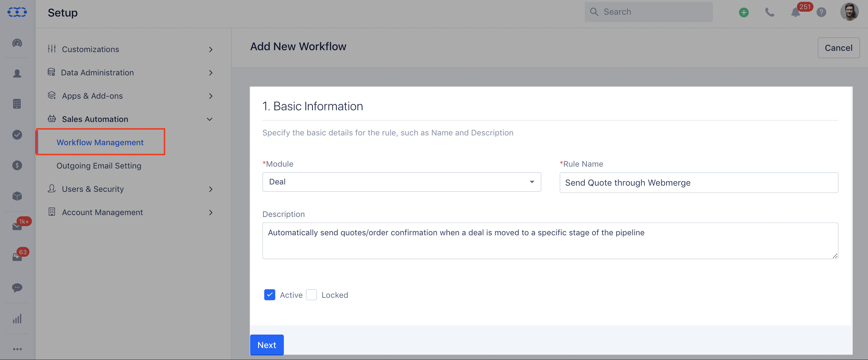Click the Account Management building icon
This screenshot has width=868, height=360.
pyautogui.click(x=52, y=212)
